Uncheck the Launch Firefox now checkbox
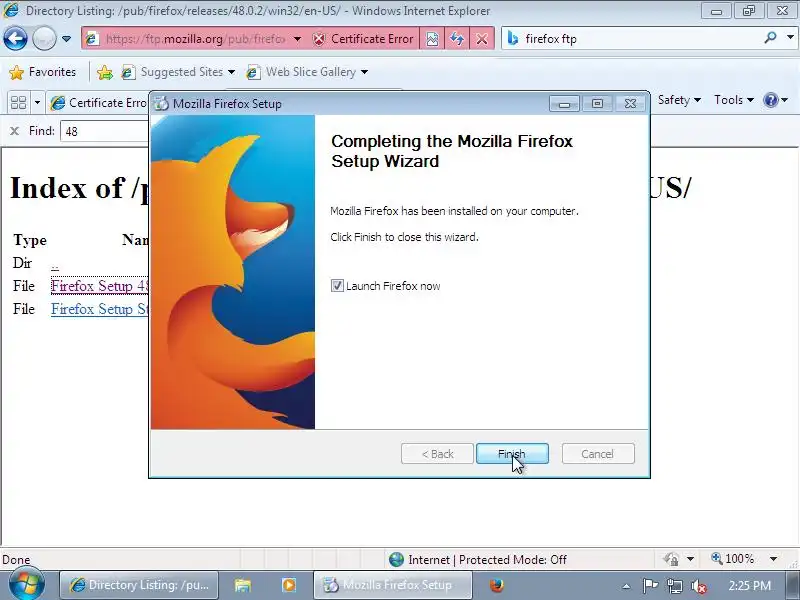800x600 pixels. pyautogui.click(x=337, y=286)
